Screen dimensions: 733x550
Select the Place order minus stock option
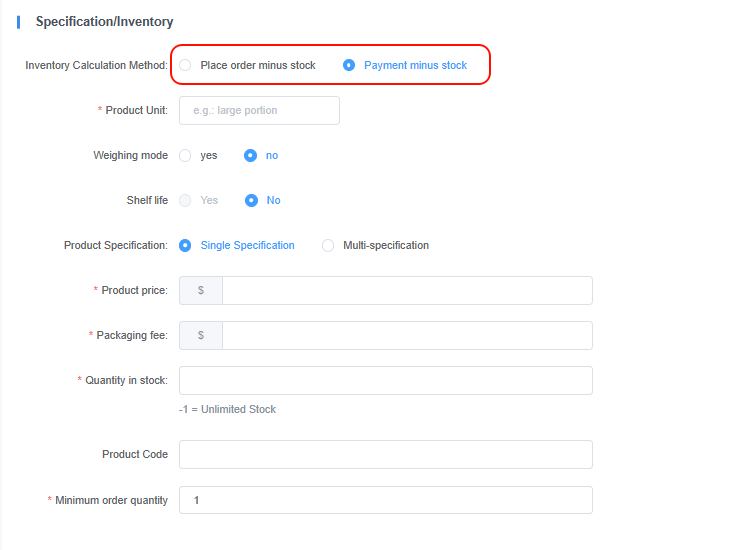coord(186,65)
